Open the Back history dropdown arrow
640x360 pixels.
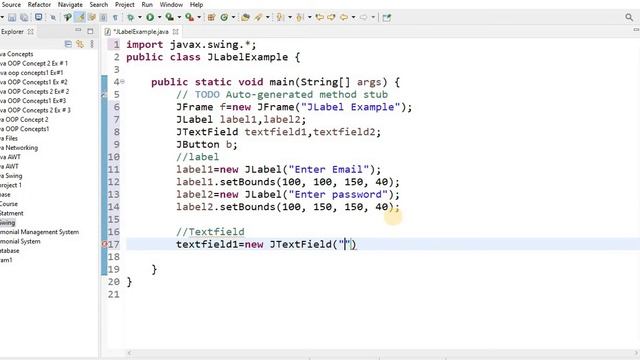click(x=353, y=18)
